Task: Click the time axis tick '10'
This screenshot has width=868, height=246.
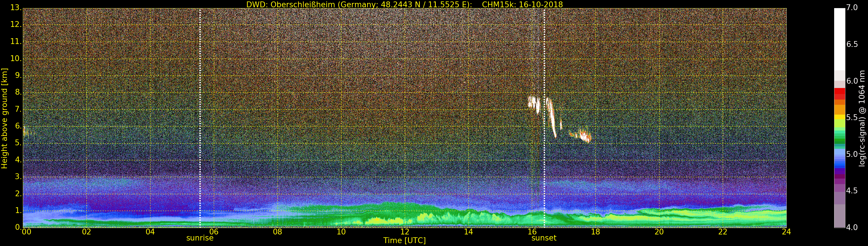Action: [x=341, y=232]
